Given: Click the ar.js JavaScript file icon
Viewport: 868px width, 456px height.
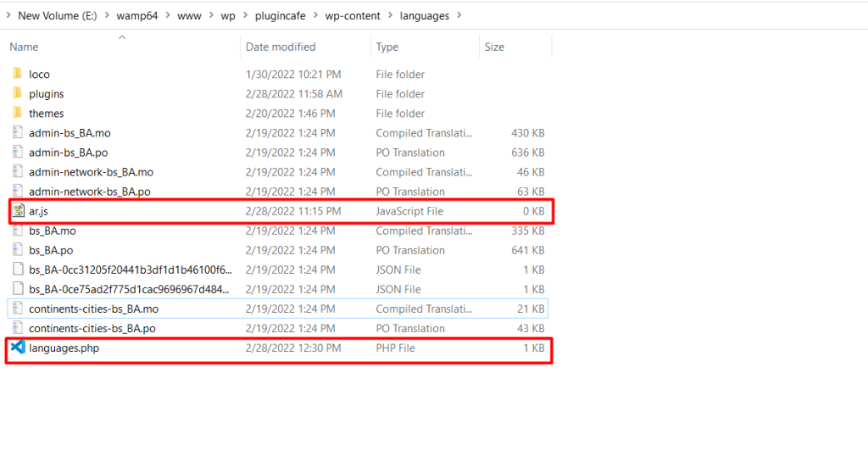Looking at the screenshot, I should pos(19,210).
